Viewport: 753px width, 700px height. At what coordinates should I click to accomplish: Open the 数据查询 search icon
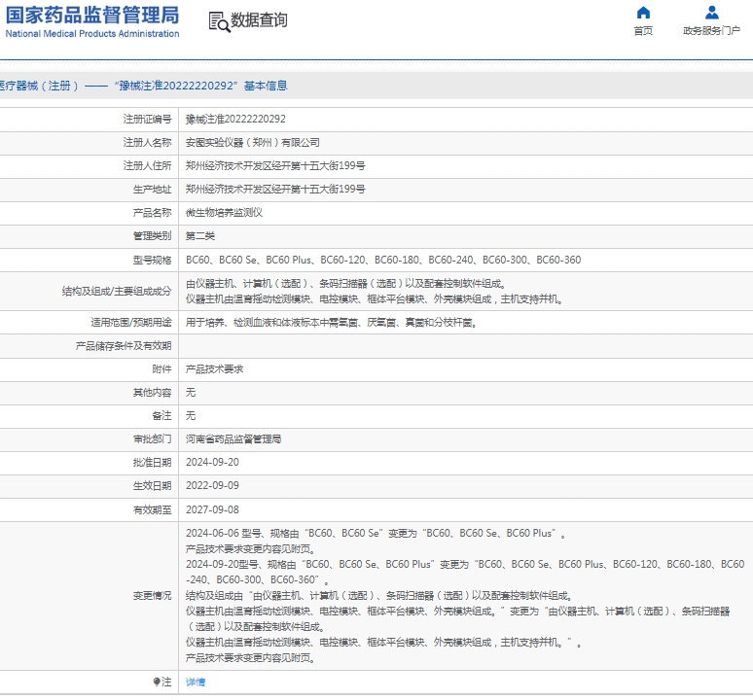[220, 22]
